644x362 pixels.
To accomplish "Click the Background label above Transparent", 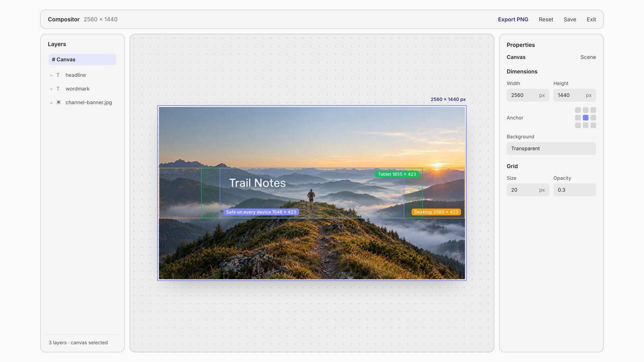I will [520, 137].
